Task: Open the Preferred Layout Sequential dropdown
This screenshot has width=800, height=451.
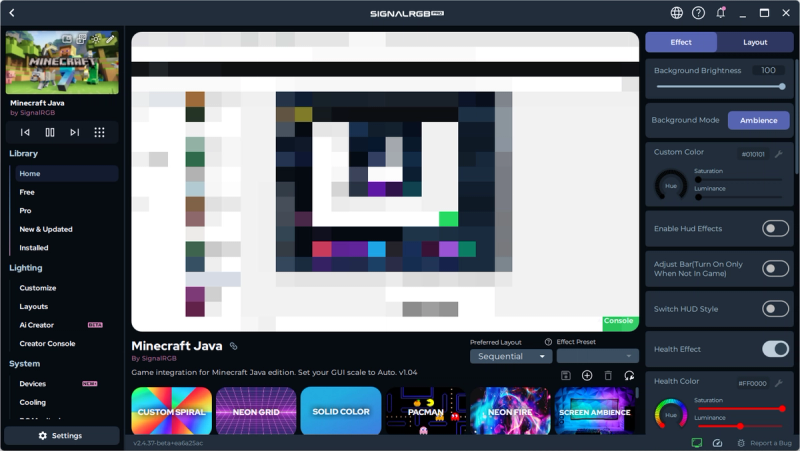Action: point(511,356)
